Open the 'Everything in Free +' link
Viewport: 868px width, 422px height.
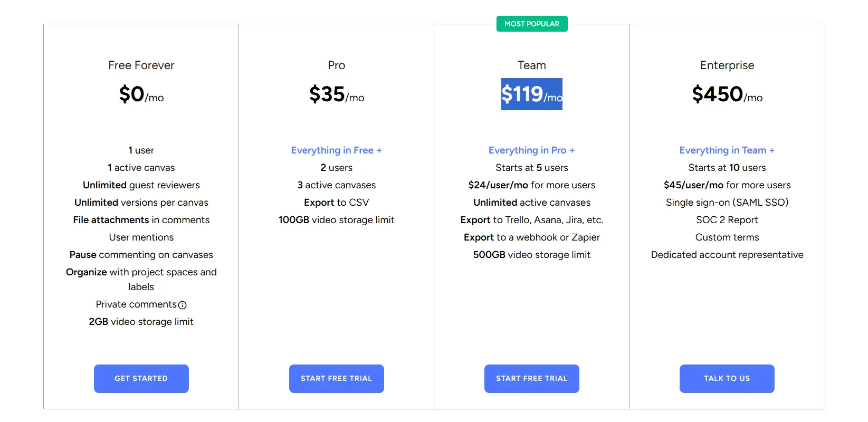click(x=336, y=150)
